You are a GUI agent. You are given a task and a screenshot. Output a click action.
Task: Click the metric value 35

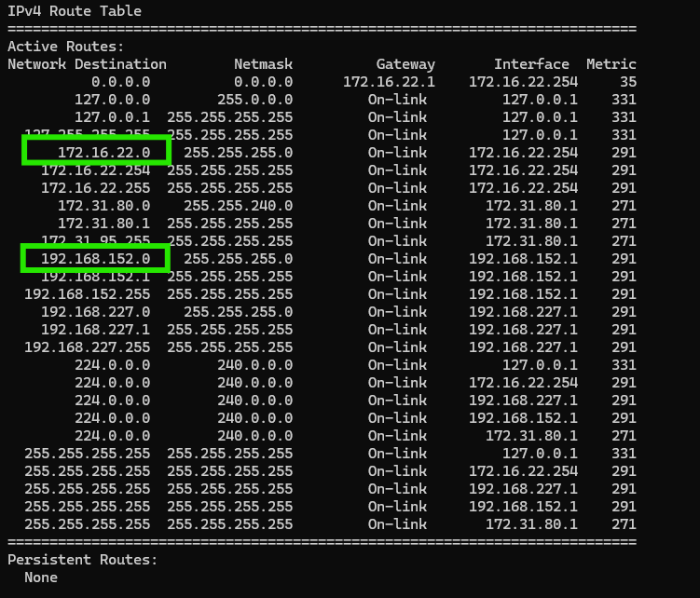[x=628, y=82]
